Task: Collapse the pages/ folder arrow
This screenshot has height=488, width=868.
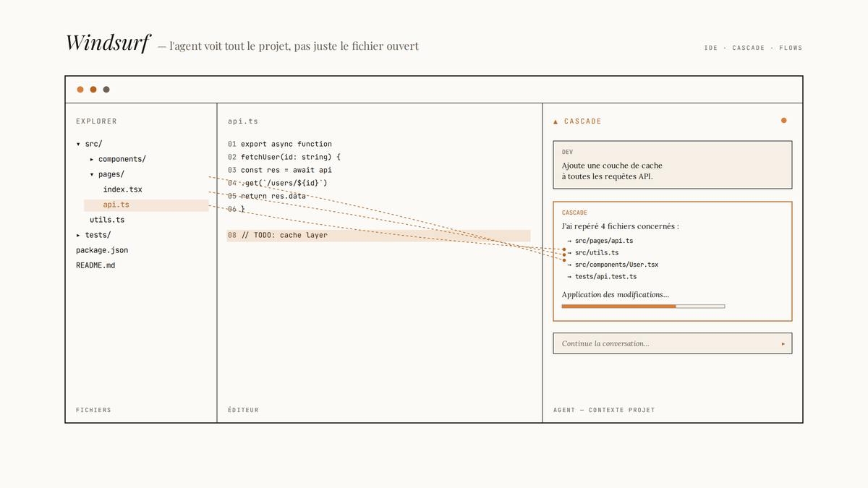Action: [x=92, y=174]
